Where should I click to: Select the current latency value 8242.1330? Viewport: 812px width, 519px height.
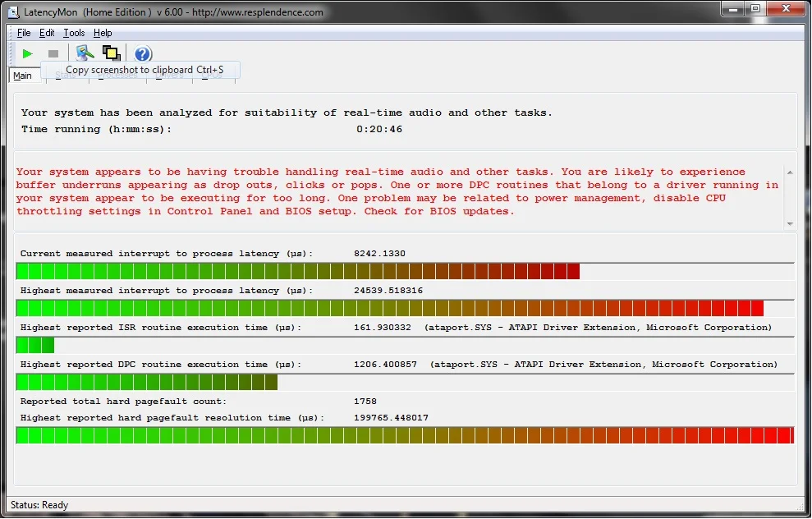[379, 253]
